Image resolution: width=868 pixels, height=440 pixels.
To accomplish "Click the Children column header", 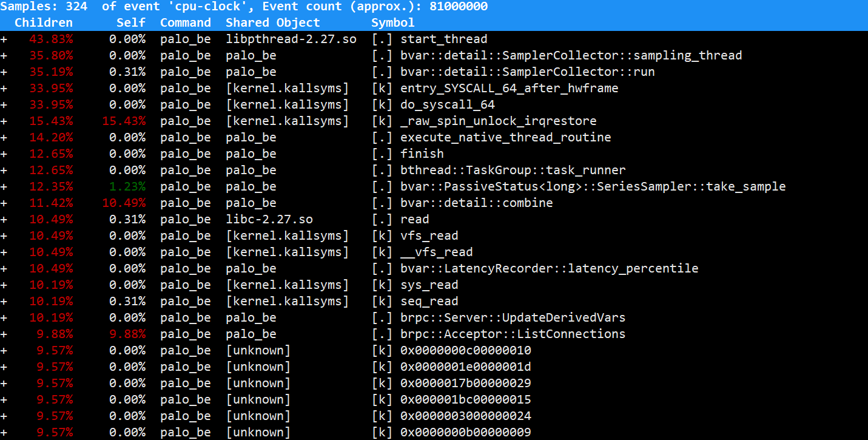I will point(44,22).
